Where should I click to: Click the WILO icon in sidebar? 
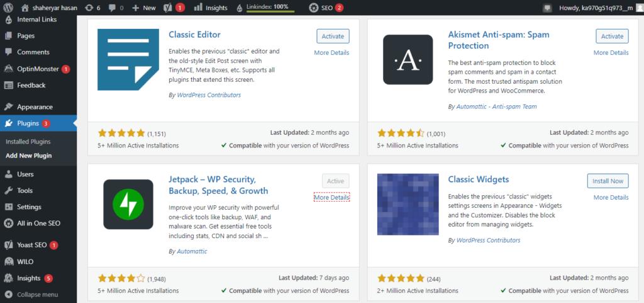(8, 261)
